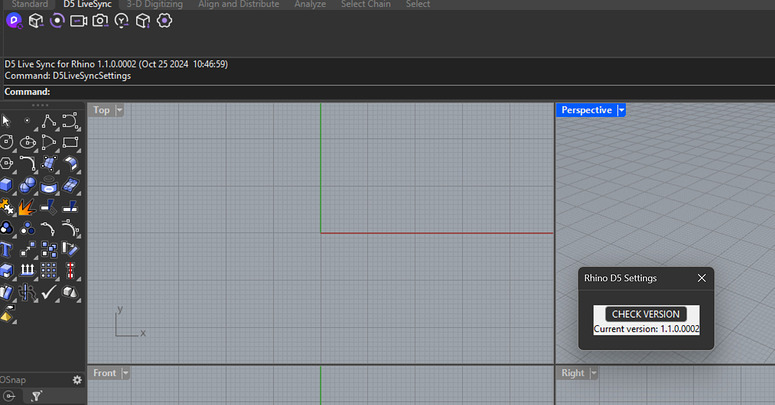Image resolution: width=775 pixels, height=405 pixels.
Task: Select the Split tool
Action: pos(70,207)
